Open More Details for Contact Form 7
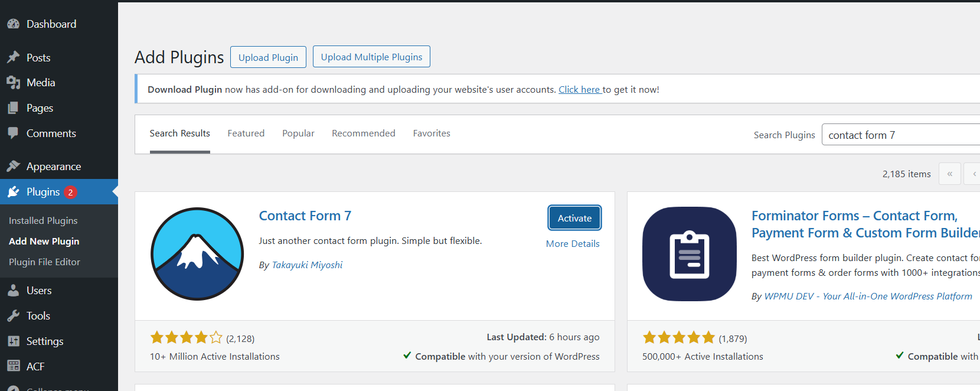 point(573,243)
